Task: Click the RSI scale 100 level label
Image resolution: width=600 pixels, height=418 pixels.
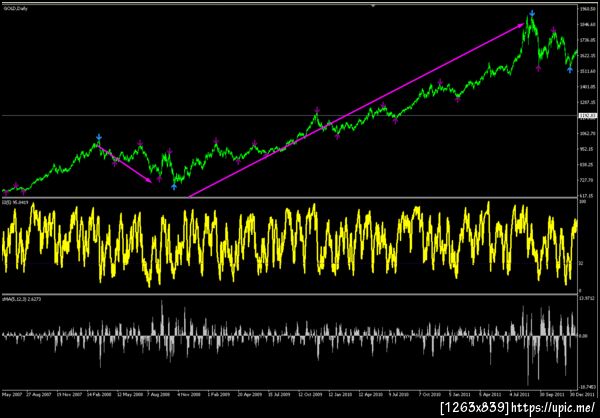Action: click(582, 201)
